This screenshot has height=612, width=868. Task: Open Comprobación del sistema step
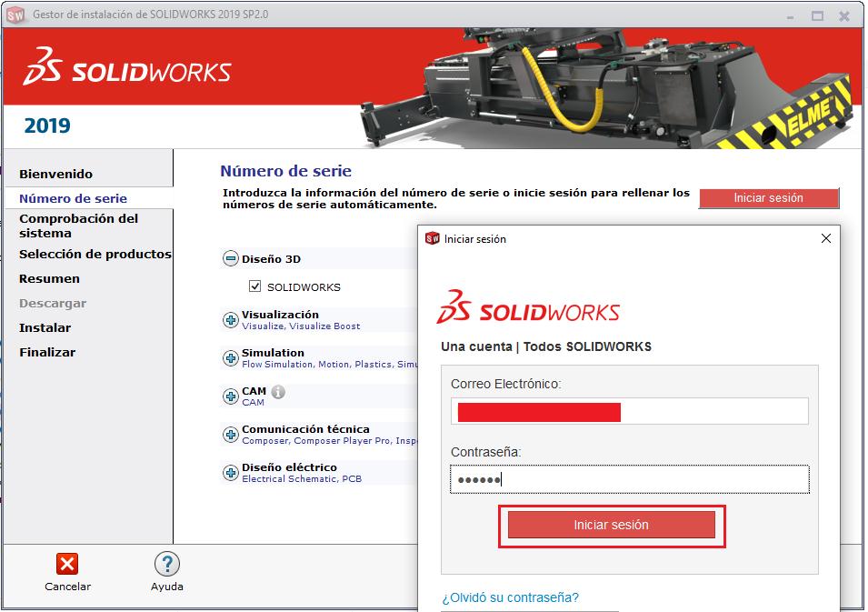(x=78, y=226)
